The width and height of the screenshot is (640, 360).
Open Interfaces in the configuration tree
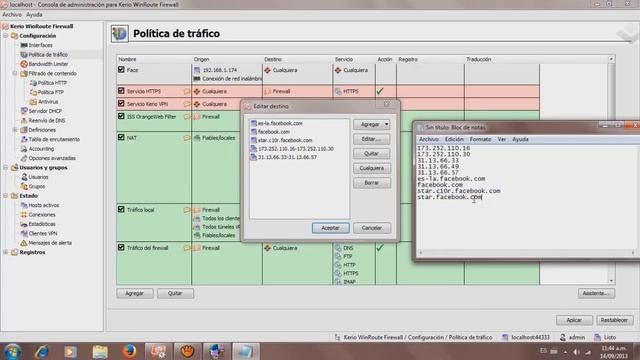[40, 45]
